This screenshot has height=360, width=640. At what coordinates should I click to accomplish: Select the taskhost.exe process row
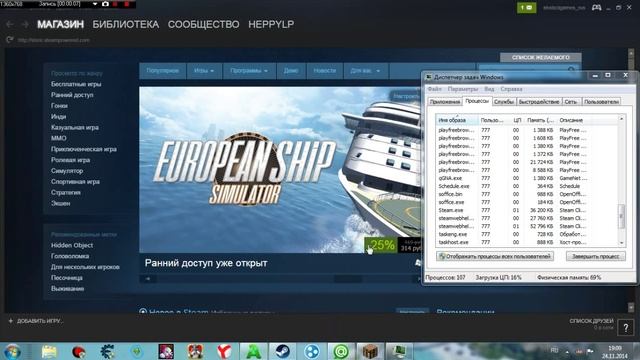[527, 242]
